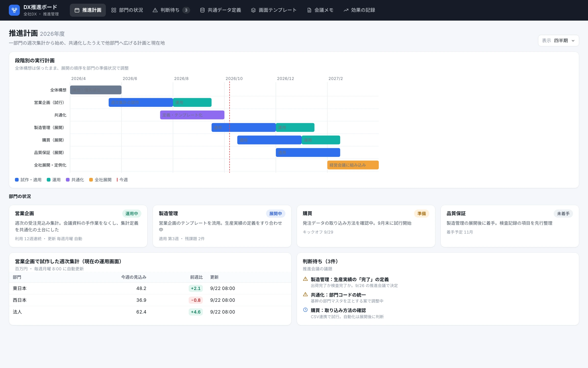Click the 未着手 badge on 品質保証 card

pos(563,214)
